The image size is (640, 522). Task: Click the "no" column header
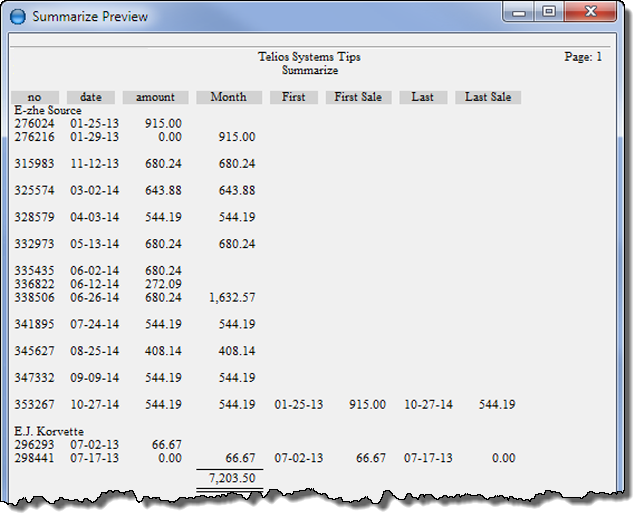[35, 97]
